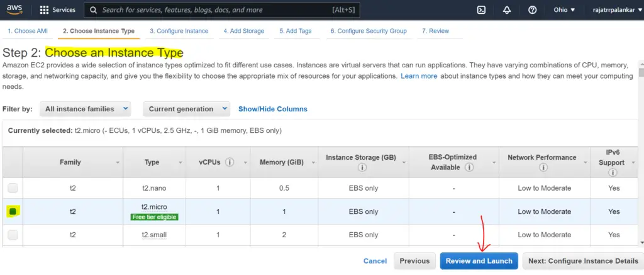Open the Network Performance column sort arrow
This screenshot has width=644, height=275.
coord(586,163)
